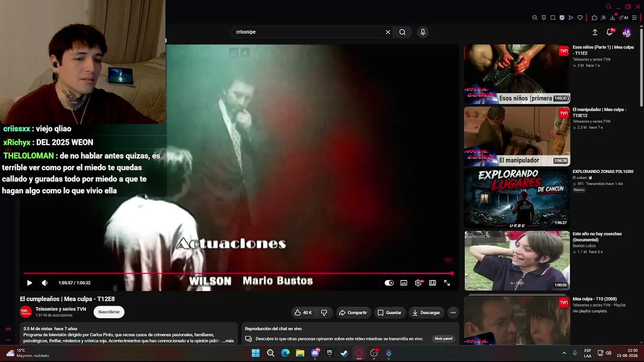Click the Ver playlist completa link

click(x=590, y=311)
